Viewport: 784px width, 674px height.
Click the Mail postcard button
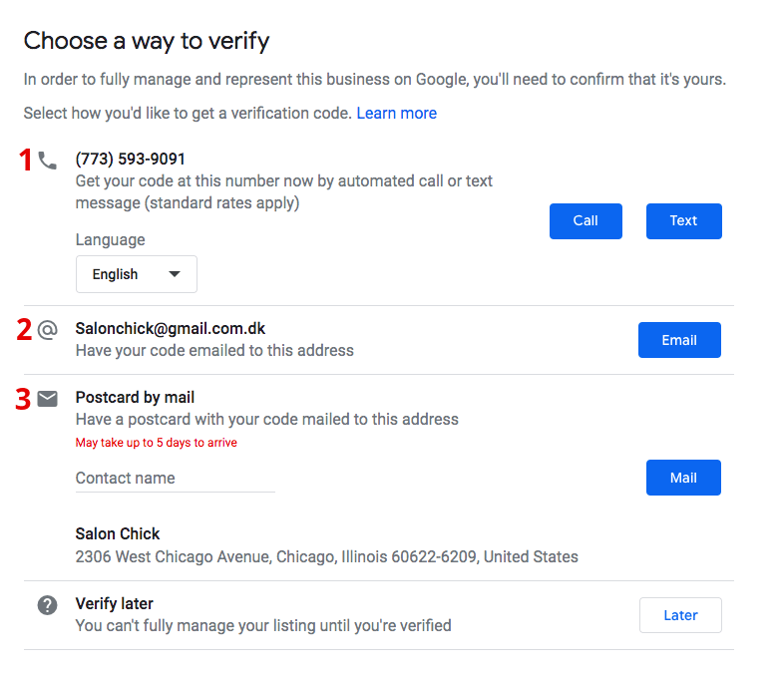[x=682, y=478]
